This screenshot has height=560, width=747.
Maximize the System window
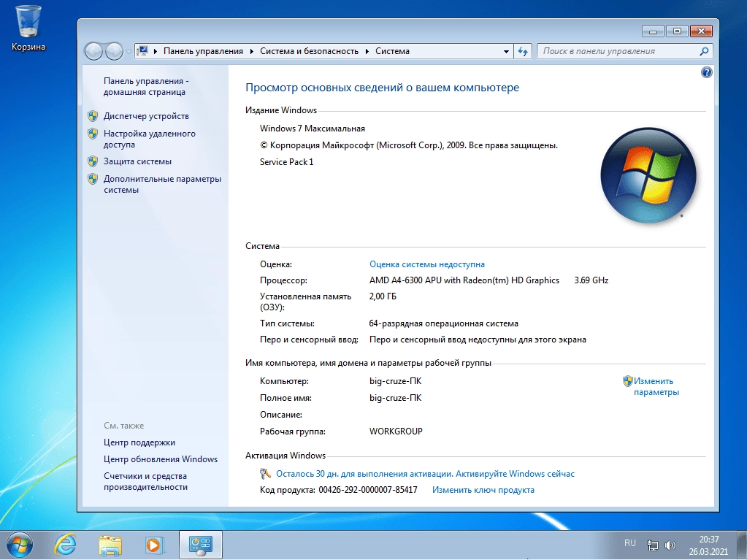(677, 31)
